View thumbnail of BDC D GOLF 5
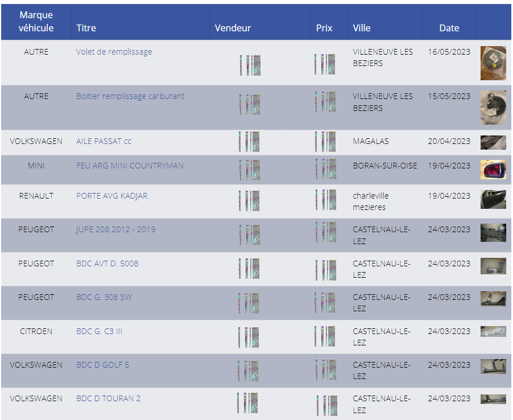The image size is (513, 420). 493,367
